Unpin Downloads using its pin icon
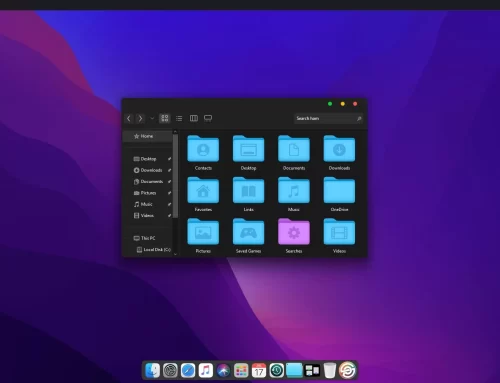The image size is (500, 383). point(169,170)
